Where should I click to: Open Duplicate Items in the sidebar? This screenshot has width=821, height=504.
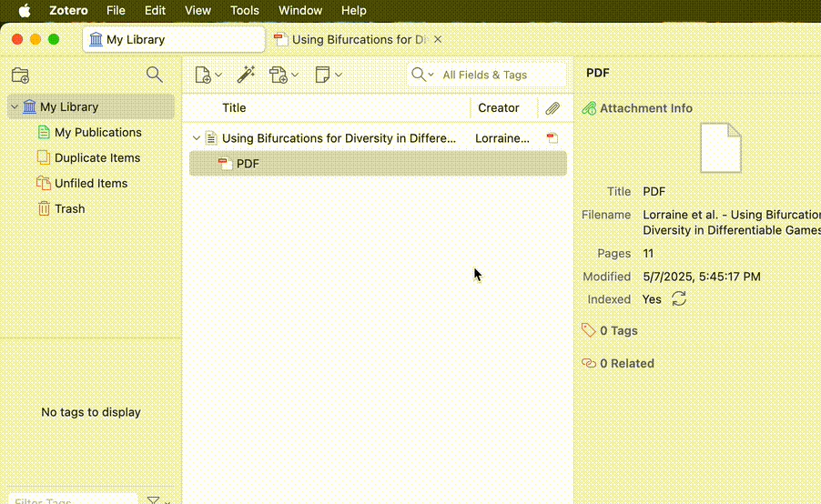pos(96,158)
